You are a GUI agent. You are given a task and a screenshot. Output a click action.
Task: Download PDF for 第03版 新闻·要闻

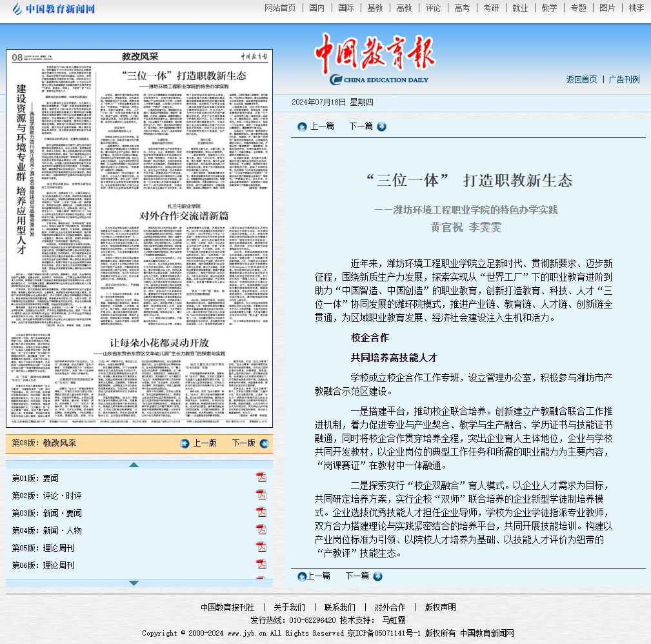tap(261, 512)
